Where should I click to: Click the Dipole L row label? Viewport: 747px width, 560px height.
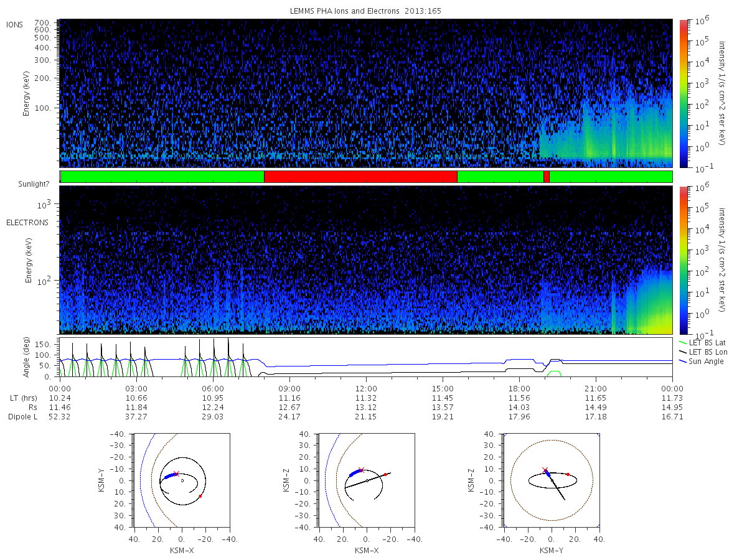pos(22,416)
